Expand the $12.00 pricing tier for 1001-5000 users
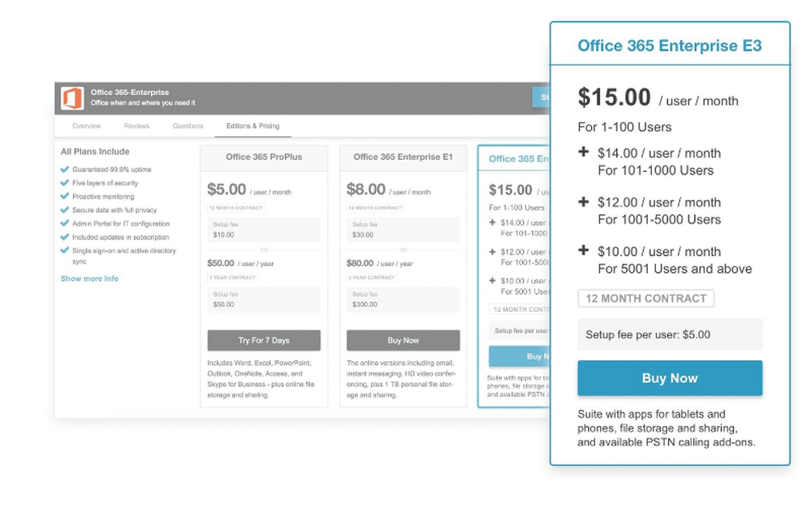 (584, 202)
